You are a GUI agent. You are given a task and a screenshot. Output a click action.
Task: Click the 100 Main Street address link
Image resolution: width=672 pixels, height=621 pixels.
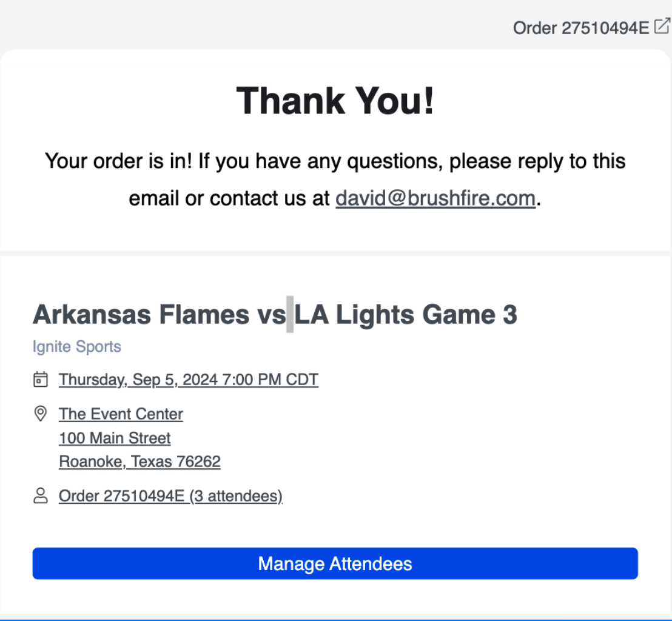pyautogui.click(x=115, y=438)
